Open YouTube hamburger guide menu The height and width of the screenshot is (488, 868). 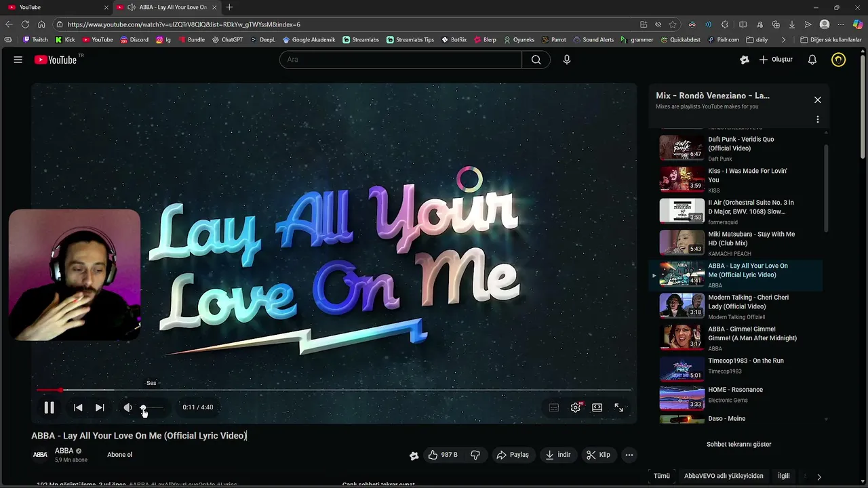coord(18,60)
